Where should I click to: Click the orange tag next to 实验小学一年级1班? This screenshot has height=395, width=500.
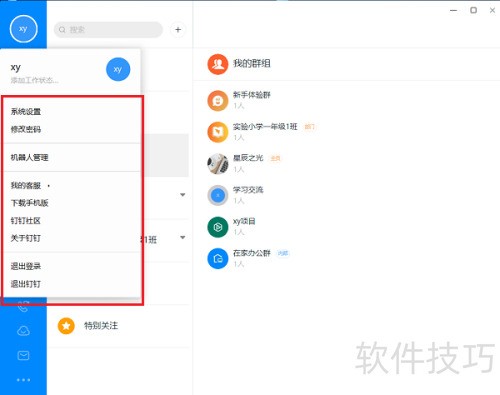tap(310, 127)
